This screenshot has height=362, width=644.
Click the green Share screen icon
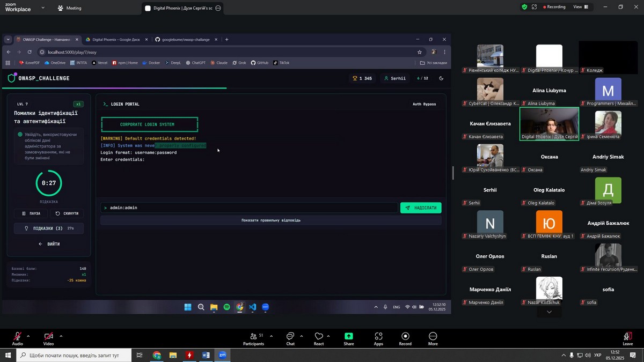tap(349, 336)
